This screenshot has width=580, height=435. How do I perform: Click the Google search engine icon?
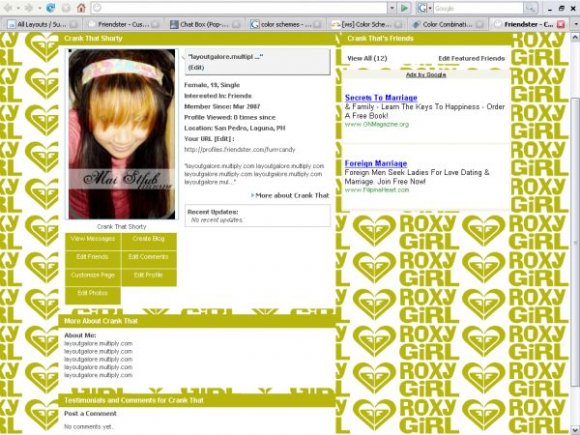pos(422,8)
